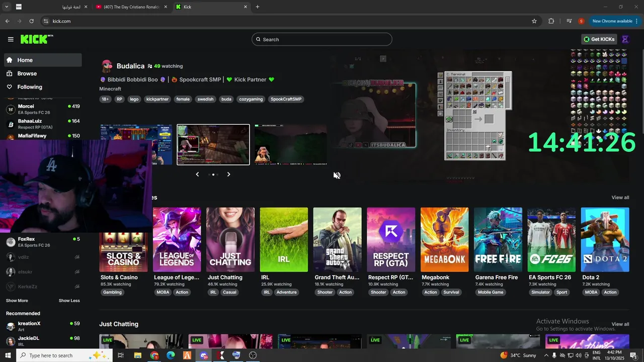Select the dark forest carousel thumbnail

pos(290,145)
